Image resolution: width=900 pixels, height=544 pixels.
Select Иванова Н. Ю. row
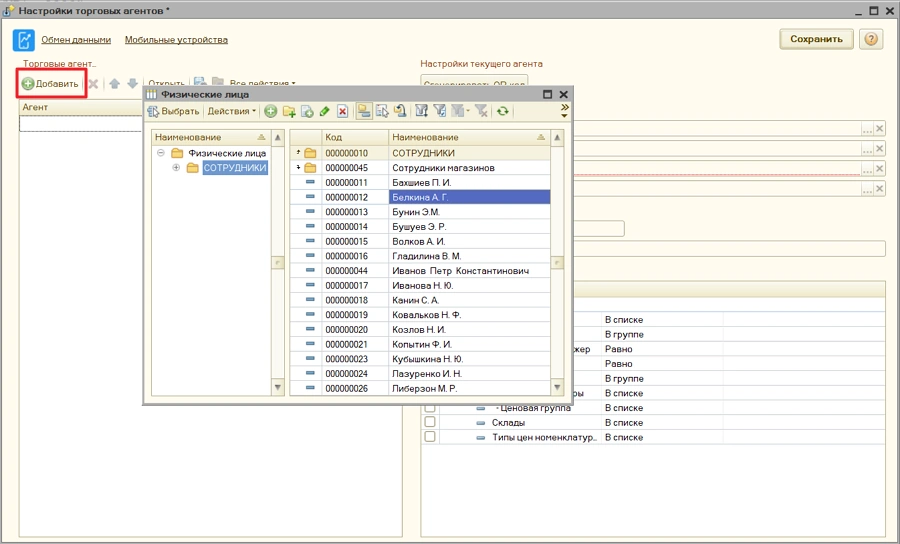pyautogui.click(x=420, y=285)
